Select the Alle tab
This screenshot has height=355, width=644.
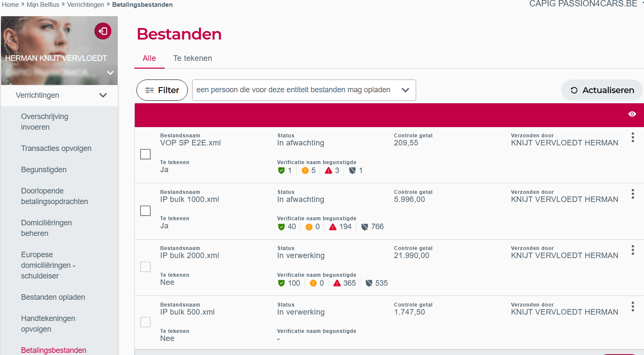(149, 58)
